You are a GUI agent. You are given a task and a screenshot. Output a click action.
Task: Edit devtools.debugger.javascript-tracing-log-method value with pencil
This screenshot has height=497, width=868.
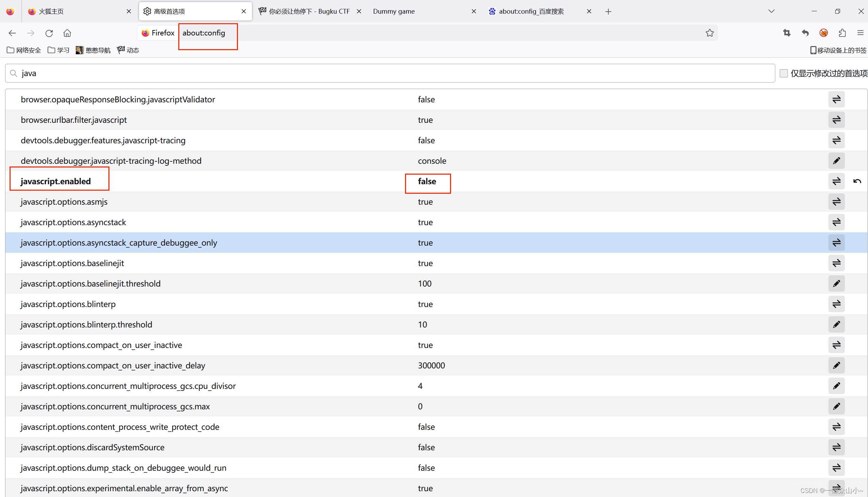pyautogui.click(x=836, y=161)
